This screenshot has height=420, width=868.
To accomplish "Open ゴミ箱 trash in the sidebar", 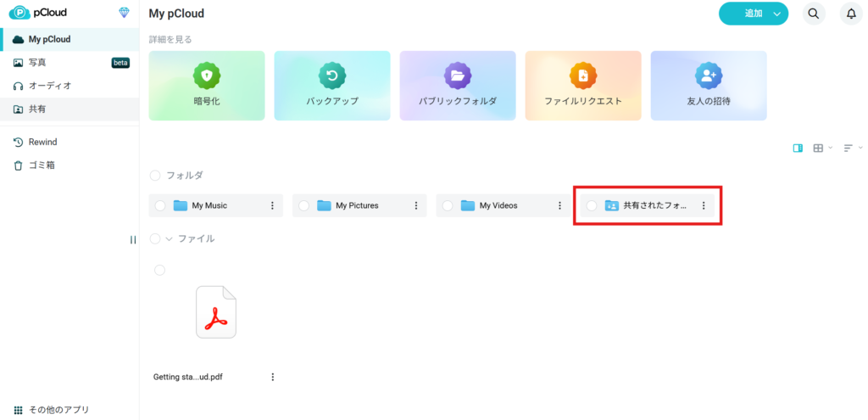I will tap(42, 165).
